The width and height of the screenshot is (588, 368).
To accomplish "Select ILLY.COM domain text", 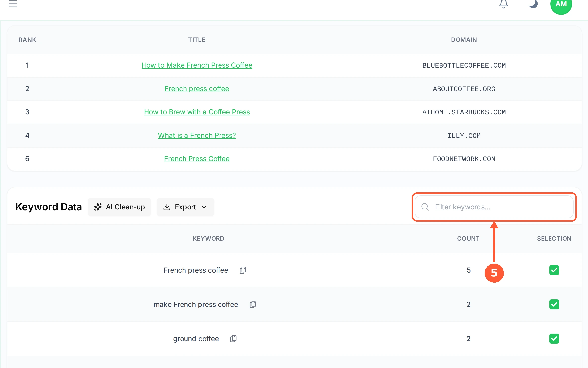I will coord(464,136).
